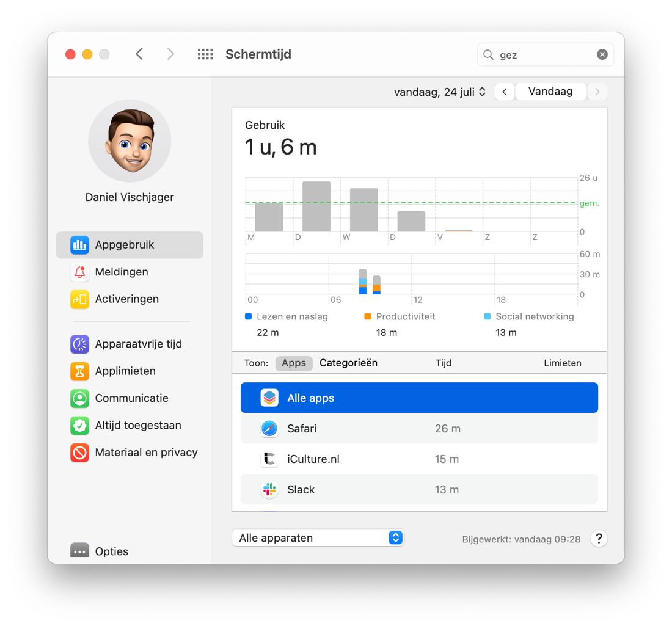Go to the previous day
Image resolution: width=672 pixels, height=626 pixels.
(505, 92)
